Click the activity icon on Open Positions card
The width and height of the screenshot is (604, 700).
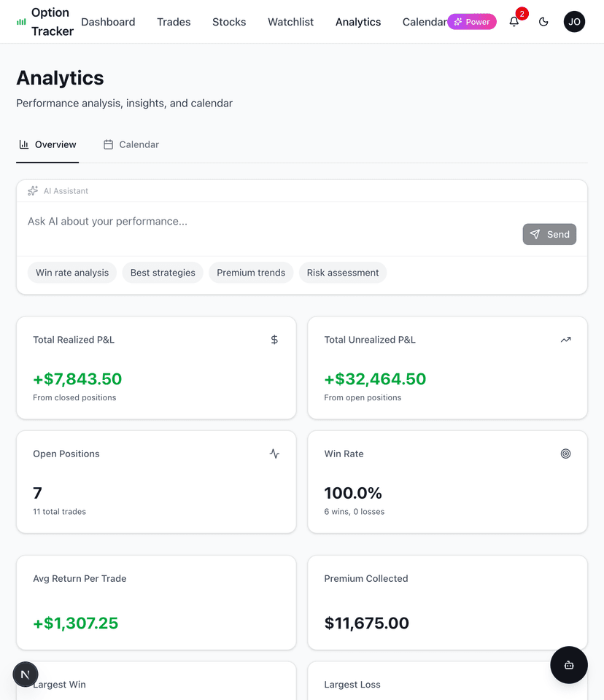coord(274,453)
